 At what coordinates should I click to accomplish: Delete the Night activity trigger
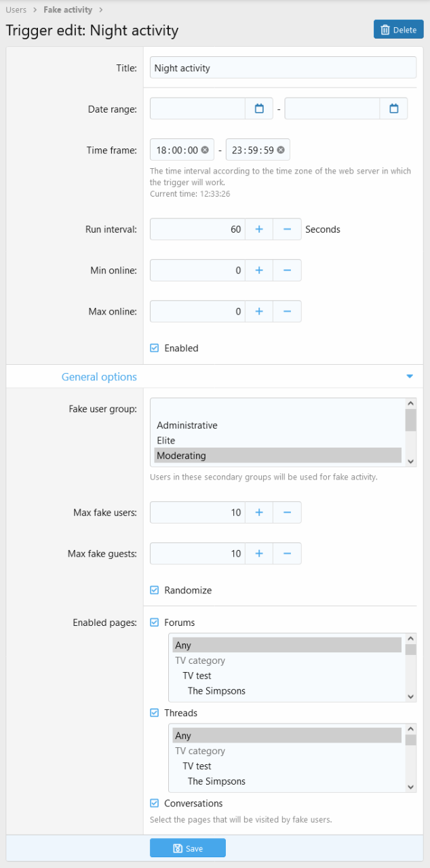click(x=398, y=30)
